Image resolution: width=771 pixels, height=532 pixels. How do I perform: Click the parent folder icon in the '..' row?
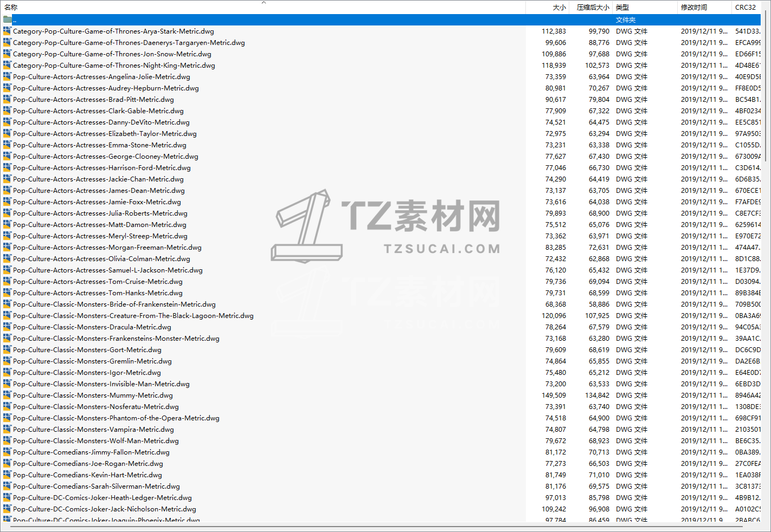[7, 20]
